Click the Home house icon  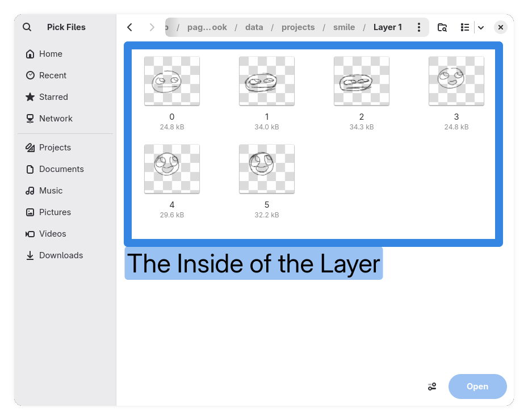pyautogui.click(x=30, y=54)
